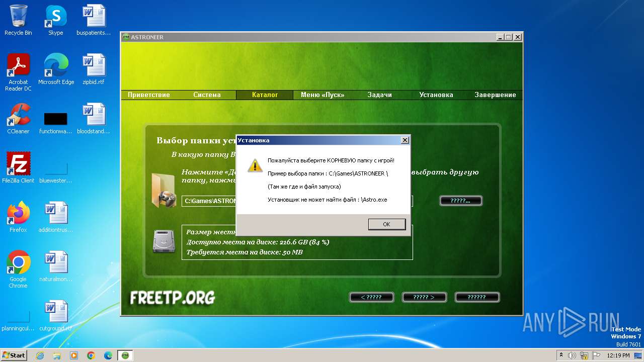The width and height of the screenshot is (644, 362).
Task: Open FileZilla Client shortcut
Action: click(x=18, y=167)
